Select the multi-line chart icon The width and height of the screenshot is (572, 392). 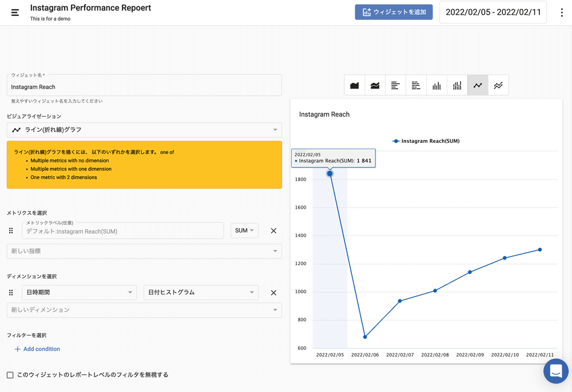tap(498, 86)
